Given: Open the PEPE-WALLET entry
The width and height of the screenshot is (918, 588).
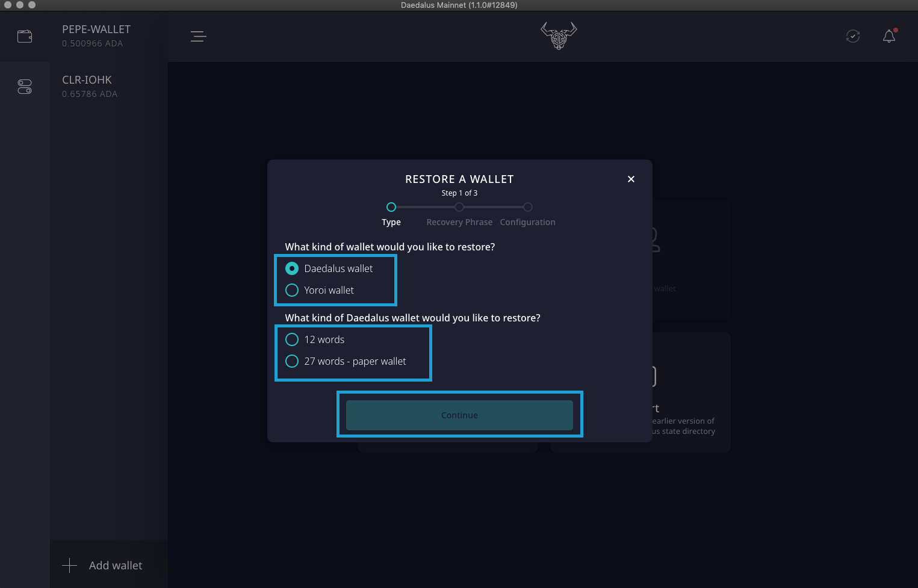Looking at the screenshot, I should pos(109,36).
